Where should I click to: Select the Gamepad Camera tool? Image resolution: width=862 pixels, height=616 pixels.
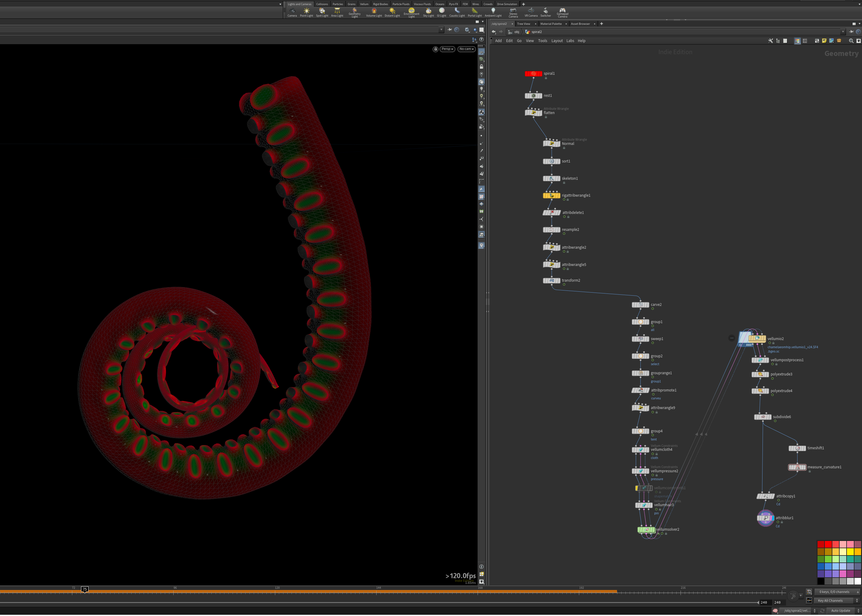click(562, 13)
